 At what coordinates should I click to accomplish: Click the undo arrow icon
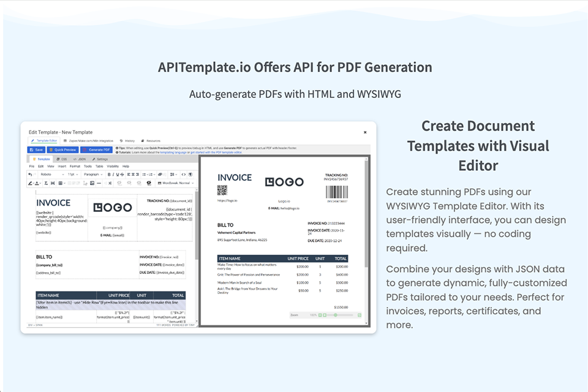click(30, 175)
